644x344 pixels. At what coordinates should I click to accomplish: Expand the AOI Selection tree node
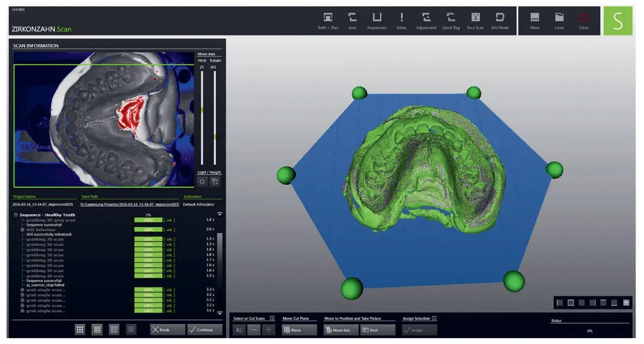(x=23, y=230)
